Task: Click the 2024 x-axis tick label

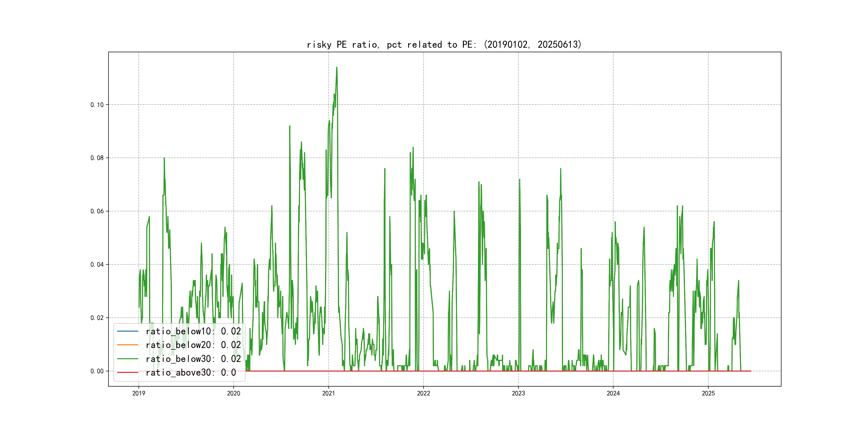Action: tap(613, 393)
